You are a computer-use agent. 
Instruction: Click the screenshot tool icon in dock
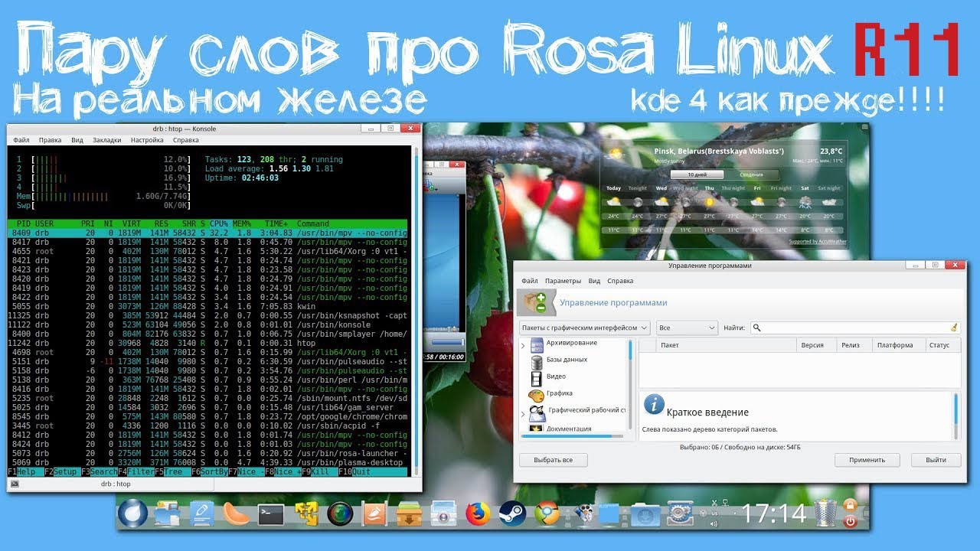coord(443,514)
